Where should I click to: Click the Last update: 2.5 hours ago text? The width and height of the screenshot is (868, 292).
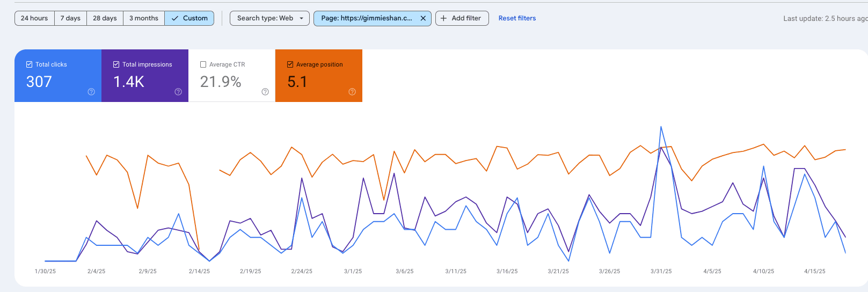click(x=825, y=18)
